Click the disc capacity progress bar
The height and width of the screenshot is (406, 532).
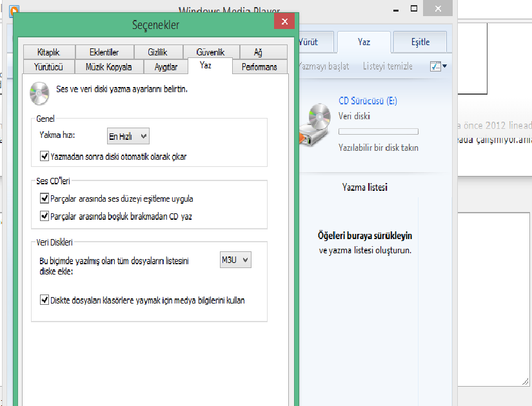tap(379, 131)
